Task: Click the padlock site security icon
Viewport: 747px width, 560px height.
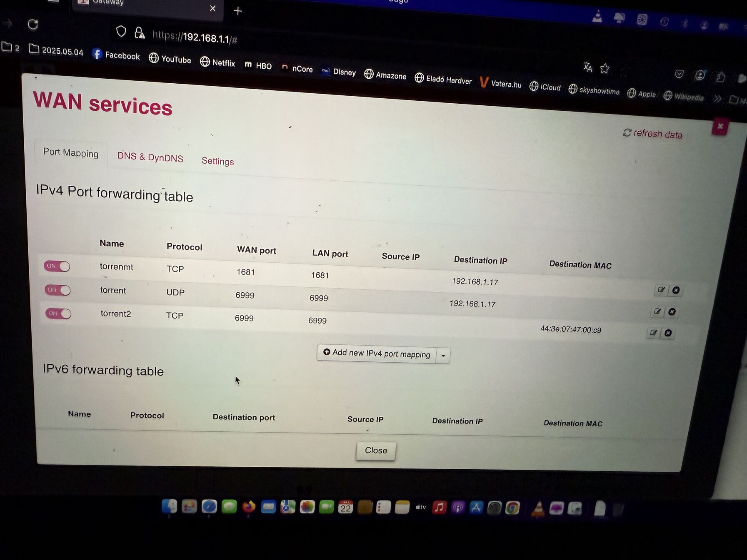Action: [x=140, y=33]
